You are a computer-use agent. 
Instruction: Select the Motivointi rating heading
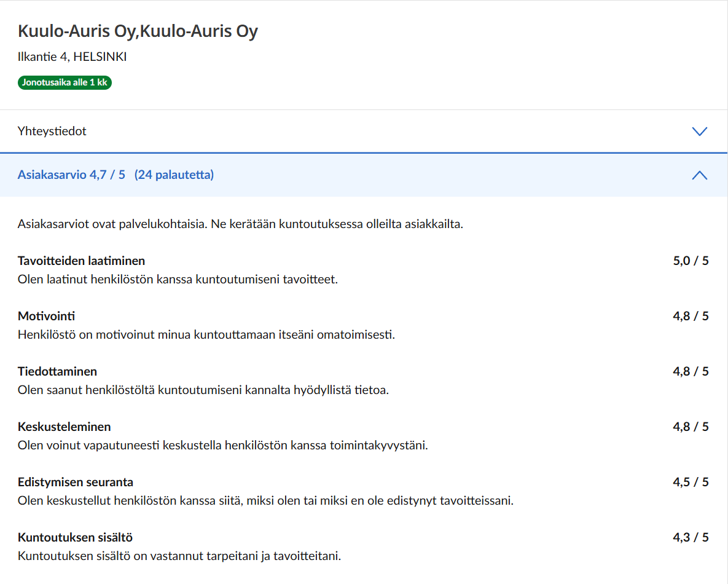pyautogui.click(x=47, y=316)
